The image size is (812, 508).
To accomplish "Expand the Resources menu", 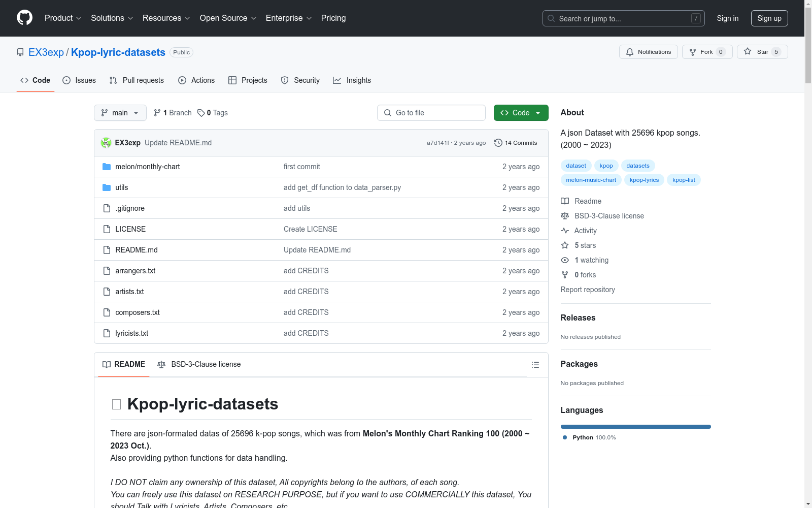I will [x=166, y=18].
